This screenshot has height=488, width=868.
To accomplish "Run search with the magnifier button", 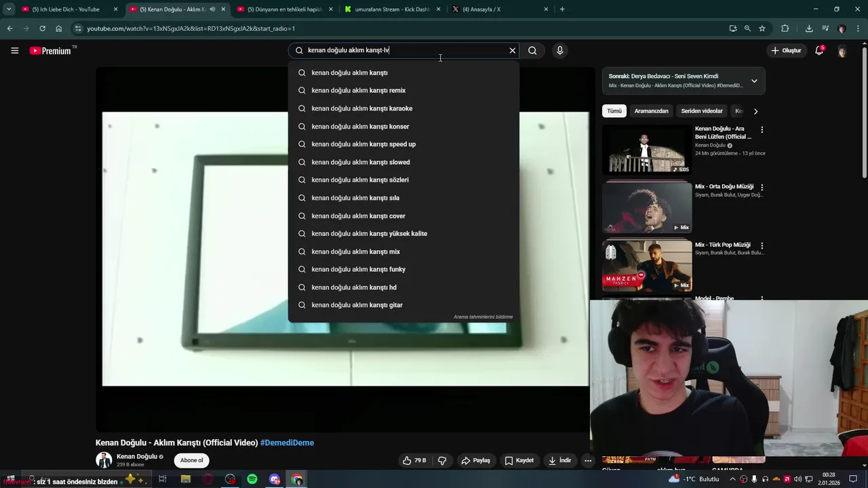I will (x=532, y=50).
